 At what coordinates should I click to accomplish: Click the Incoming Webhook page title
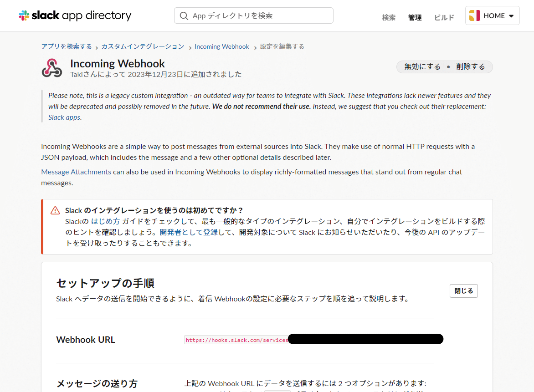click(118, 64)
